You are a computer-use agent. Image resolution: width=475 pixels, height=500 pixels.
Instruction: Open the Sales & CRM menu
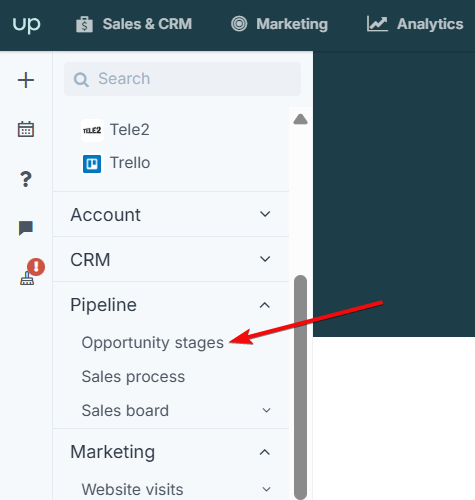pyautogui.click(x=134, y=24)
